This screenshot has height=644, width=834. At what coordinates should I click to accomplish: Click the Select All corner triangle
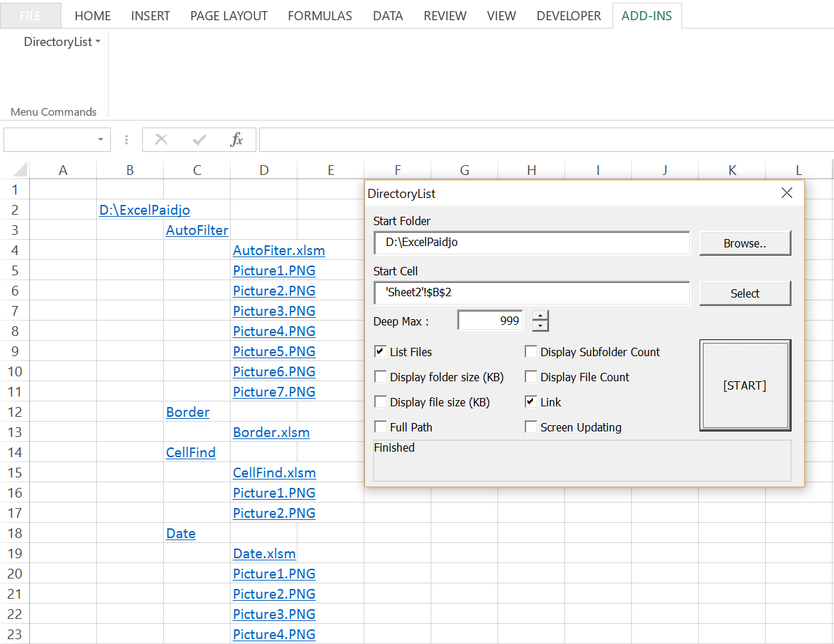[x=20, y=170]
